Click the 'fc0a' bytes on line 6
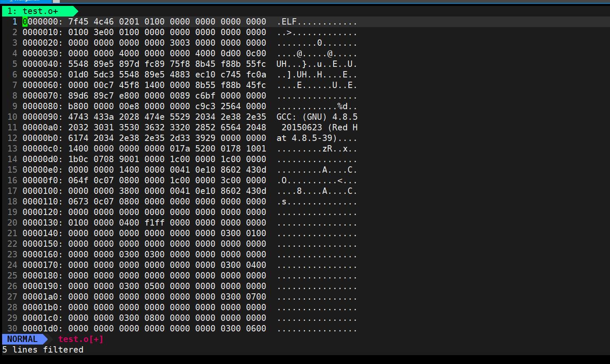The width and height of the screenshot is (610, 364). 256,74
